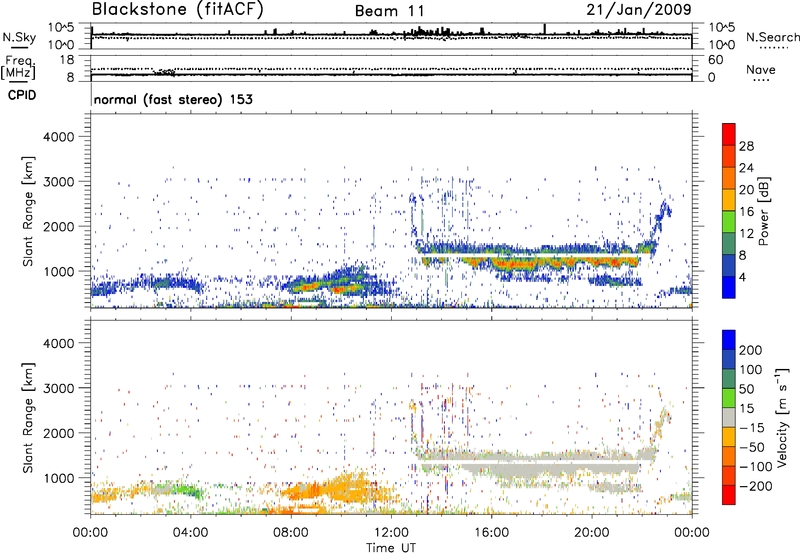Click the Velocity [m s-1] colorbar title

781,417
